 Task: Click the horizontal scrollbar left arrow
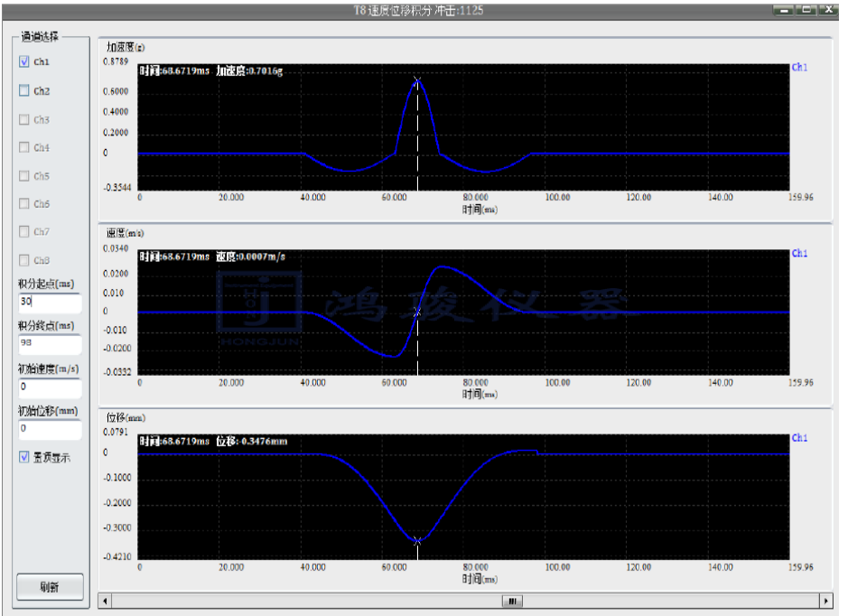pyautogui.click(x=105, y=601)
